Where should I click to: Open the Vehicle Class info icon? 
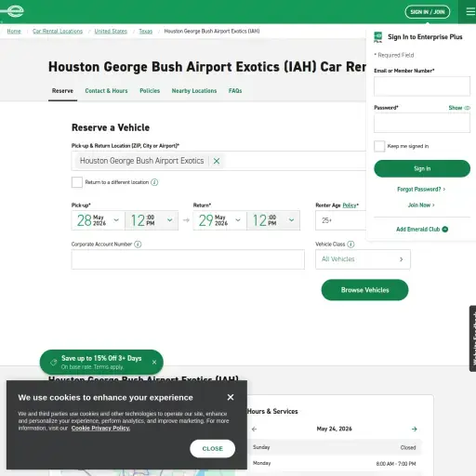[x=350, y=245]
